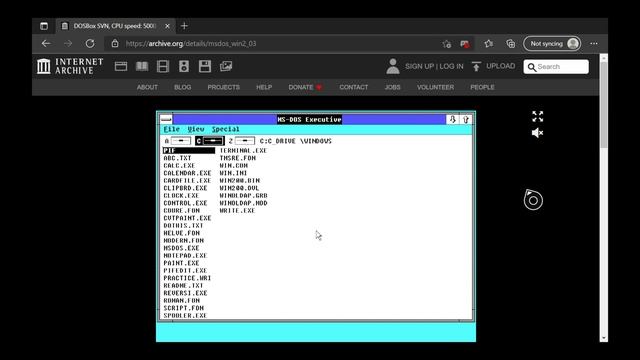The width and height of the screenshot is (640, 360).
Task: Click the upload arrow icon
Action: pyautogui.click(x=476, y=66)
